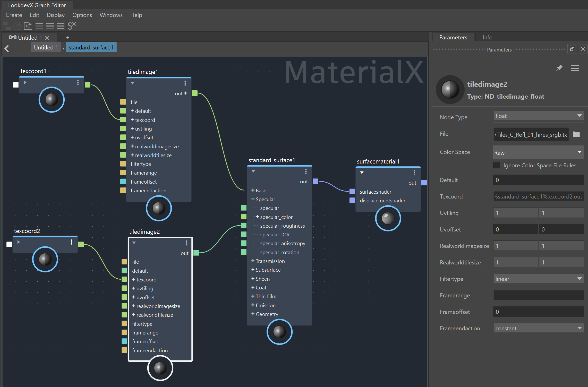Enable Ignore Color Space File Rules checkbox
588x387 pixels.
(497, 165)
